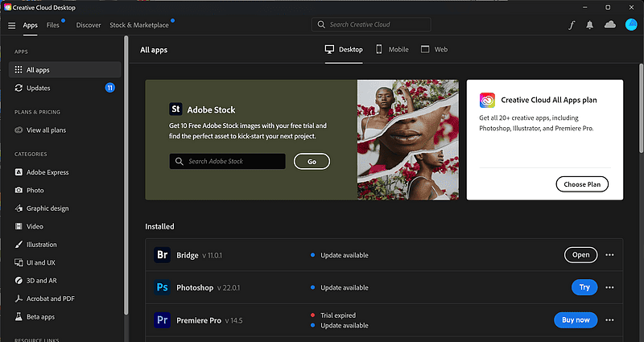Switch to the Apps top tab
Screen dimensions: 644x342
30,25
